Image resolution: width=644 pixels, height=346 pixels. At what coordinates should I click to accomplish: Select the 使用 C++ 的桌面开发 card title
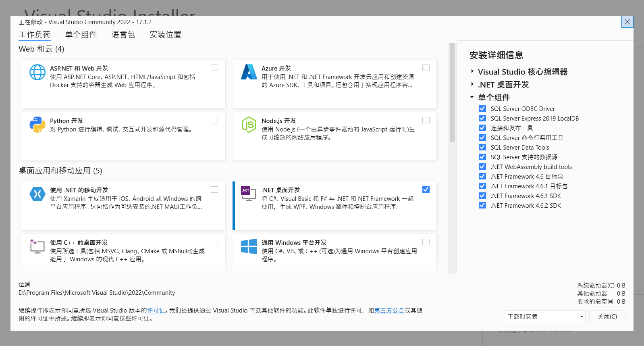[79, 242]
